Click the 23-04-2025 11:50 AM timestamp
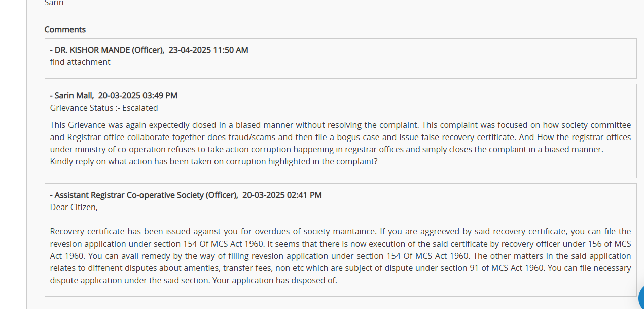 208,50
